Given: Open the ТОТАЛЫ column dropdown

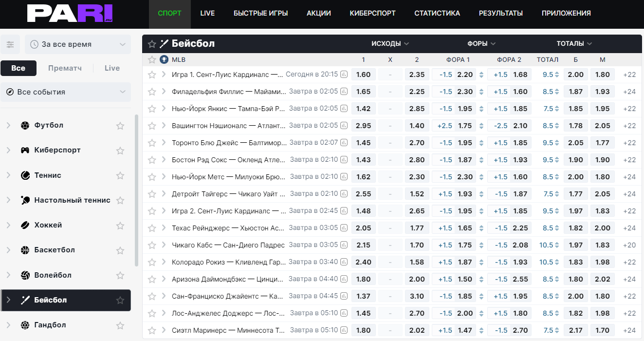Looking at the screenshot, I should [574, 43].
